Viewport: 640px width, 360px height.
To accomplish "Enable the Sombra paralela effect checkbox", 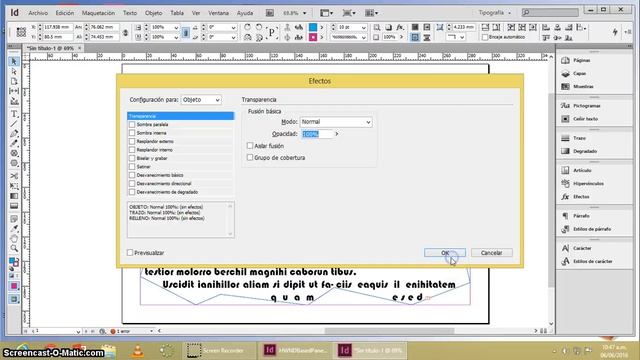I will (132, 124).
